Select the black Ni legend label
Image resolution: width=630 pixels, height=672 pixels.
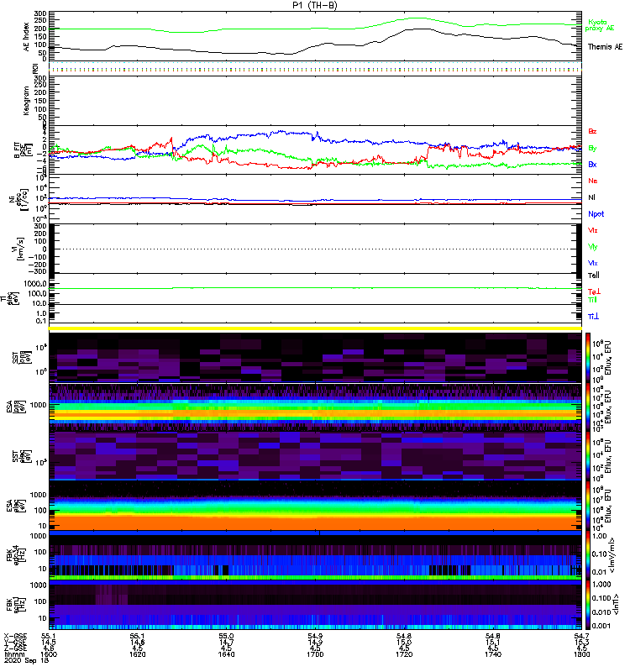591,197
